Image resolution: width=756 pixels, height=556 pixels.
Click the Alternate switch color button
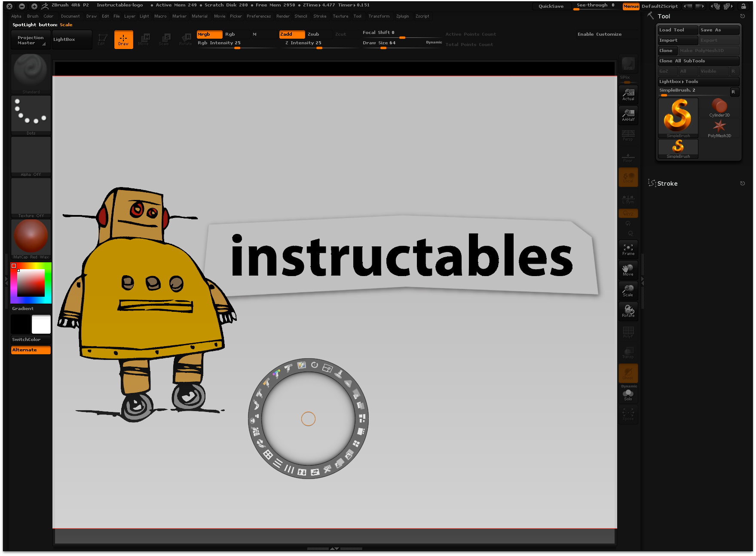(x=30, y=350)
